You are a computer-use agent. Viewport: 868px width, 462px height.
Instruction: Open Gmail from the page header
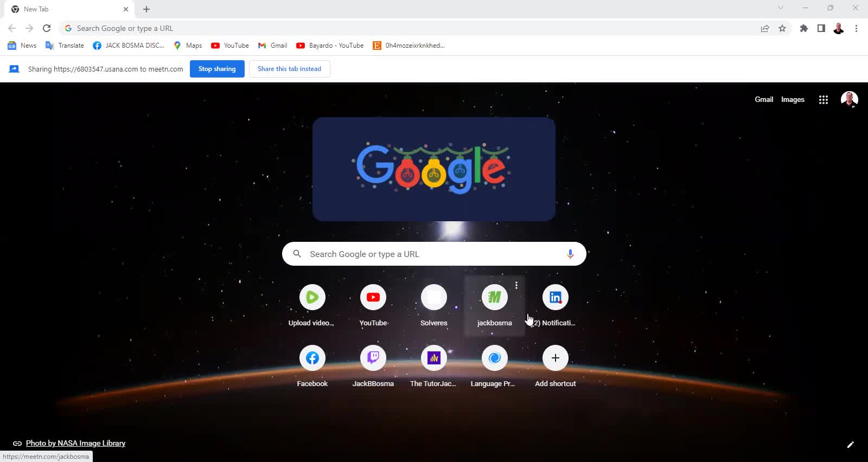[764, 99]
